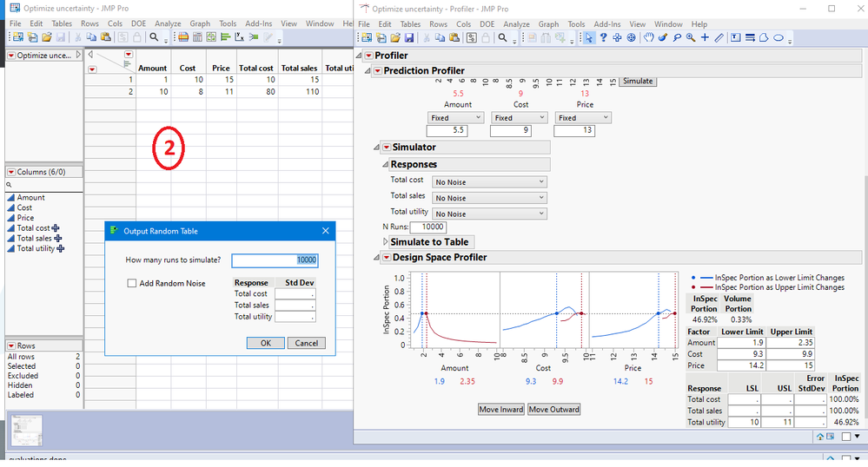Click the Simulate button
The width and height of the screenshot is (868, 467).
pyautogui.click(x=638, y=81)
